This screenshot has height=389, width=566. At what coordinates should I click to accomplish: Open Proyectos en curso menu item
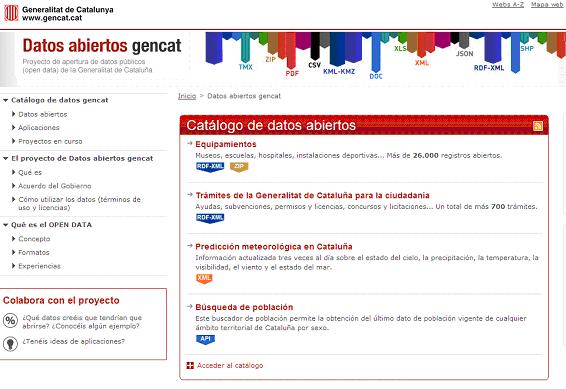pyautogui.click(x=50, y=141)
